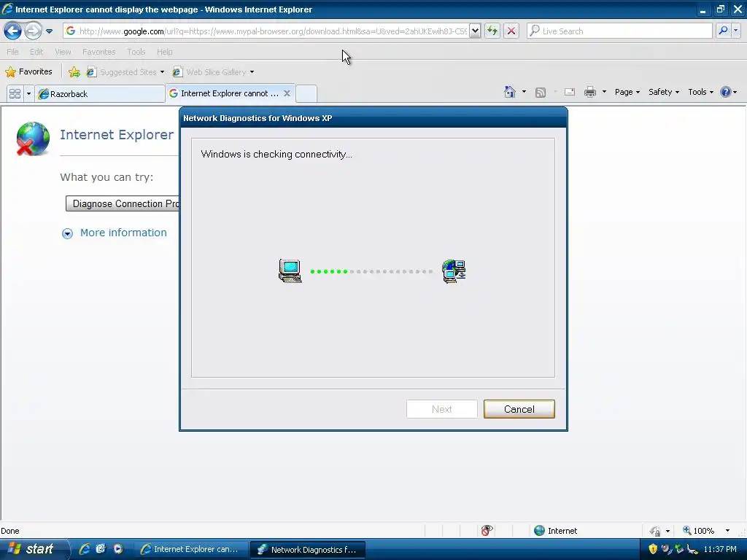Image resolution: width=747 pixels, height=560 pixels.
Task: Click the RSS Feeds icon
Action: [x=541, y=93]
